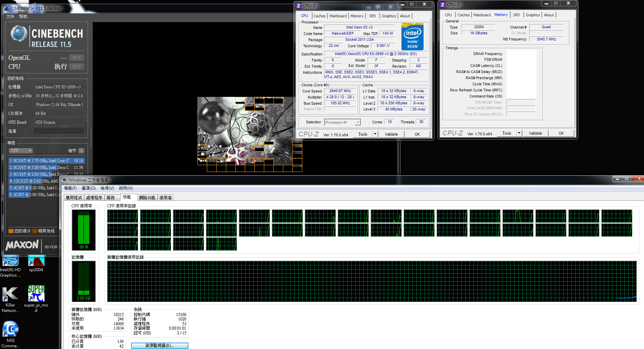The image size is (644, 349).
Task: Open the CPU ranking category dropdown in Cinebench
Action: pyautogui.click(x=21, y=151)
